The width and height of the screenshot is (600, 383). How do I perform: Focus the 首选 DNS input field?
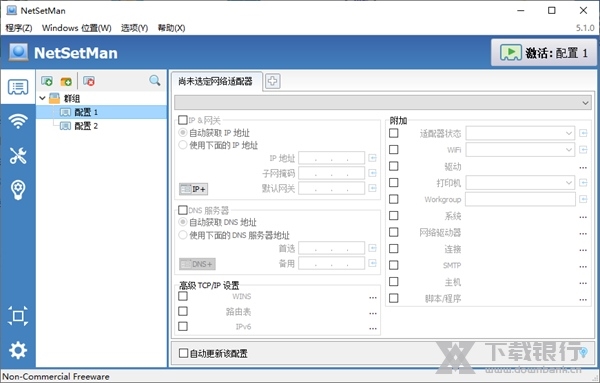331,248
